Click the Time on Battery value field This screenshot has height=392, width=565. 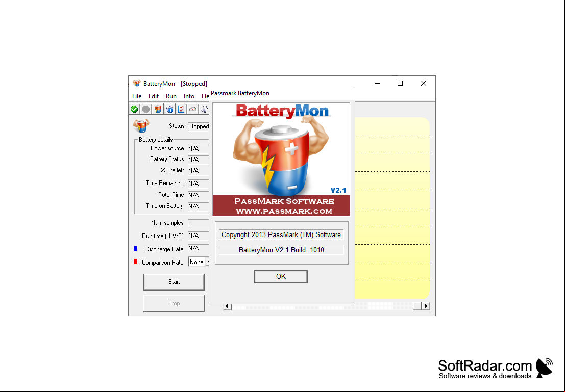tap(199, 206)
